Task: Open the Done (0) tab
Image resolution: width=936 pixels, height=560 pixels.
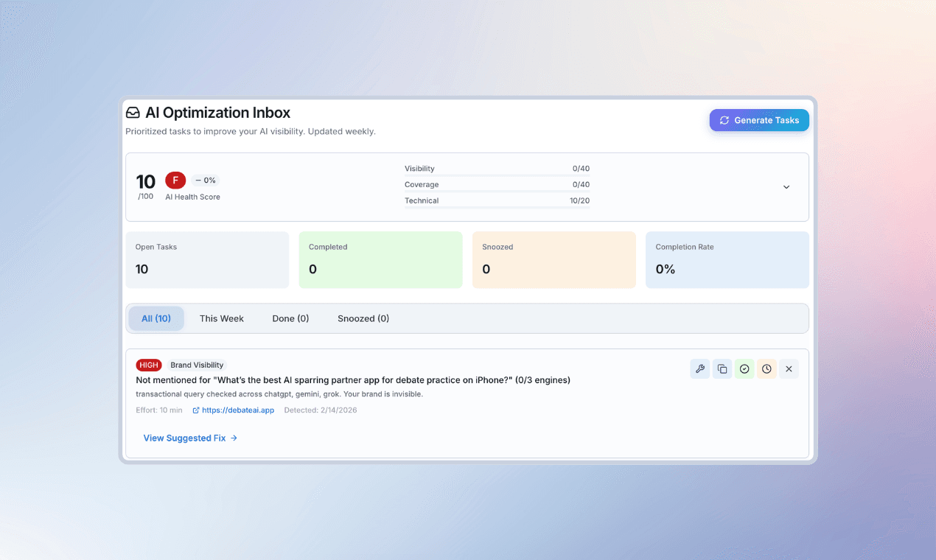Action: (290, 318)
